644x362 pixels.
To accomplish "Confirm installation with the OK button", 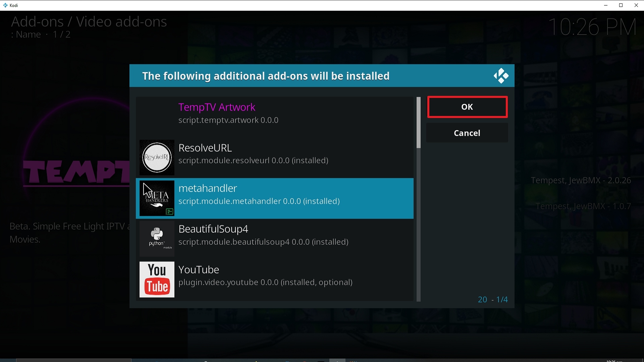I will [x=467, y=107].
